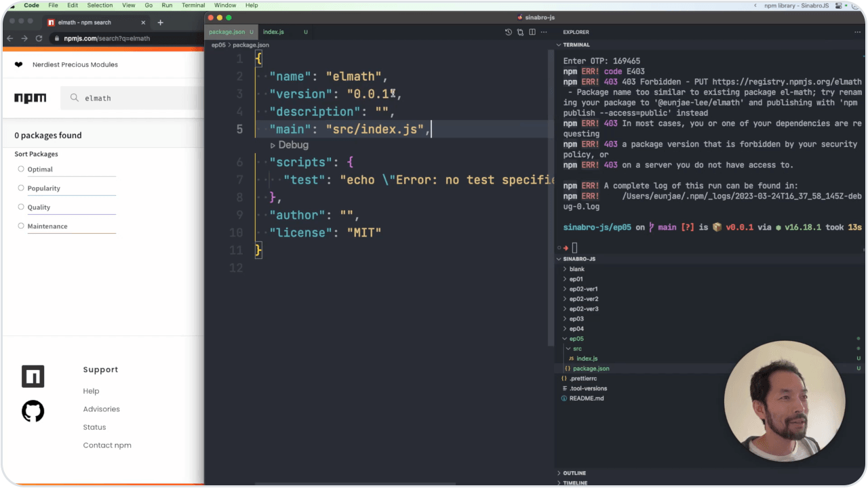Click the npm heart icon
This screenshot has height=488, width=868.
tap(18, 64)
